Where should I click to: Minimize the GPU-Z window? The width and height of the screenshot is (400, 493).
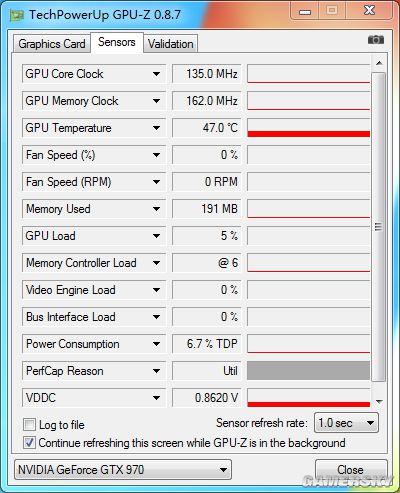(x=305, y=11)
